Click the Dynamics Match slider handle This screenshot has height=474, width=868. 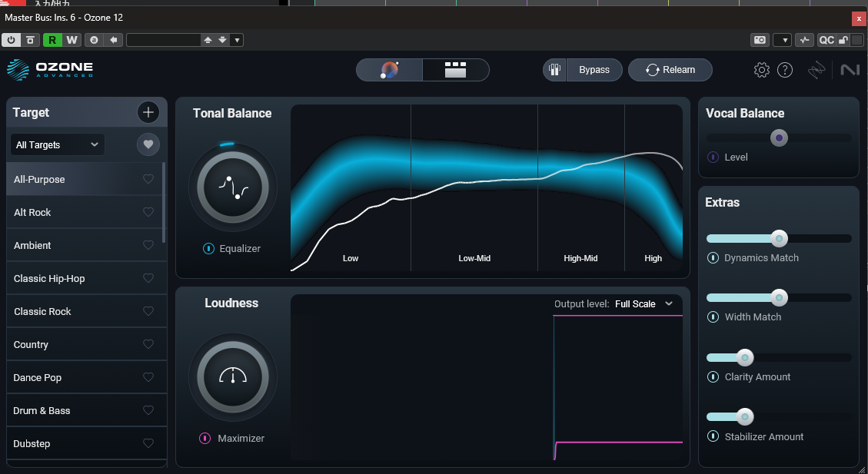point(779,238)
